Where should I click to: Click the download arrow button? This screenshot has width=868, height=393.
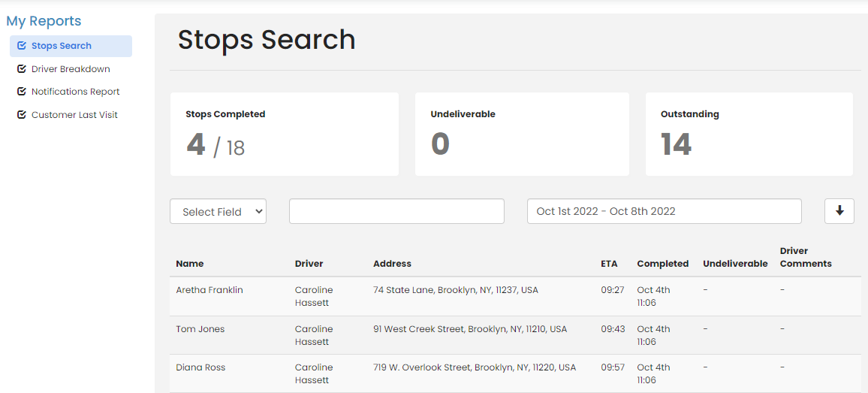[x=839, y=211]
